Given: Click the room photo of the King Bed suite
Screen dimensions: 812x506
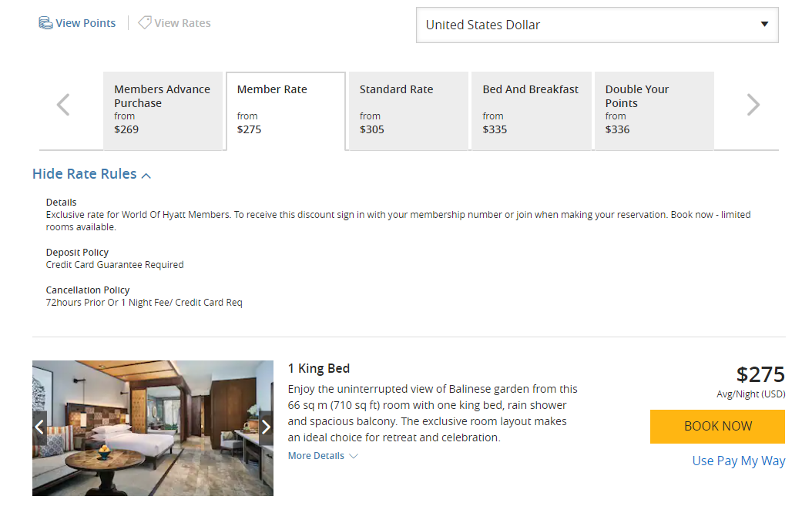Looking at the screenshot, I should (x=153, y=428).
